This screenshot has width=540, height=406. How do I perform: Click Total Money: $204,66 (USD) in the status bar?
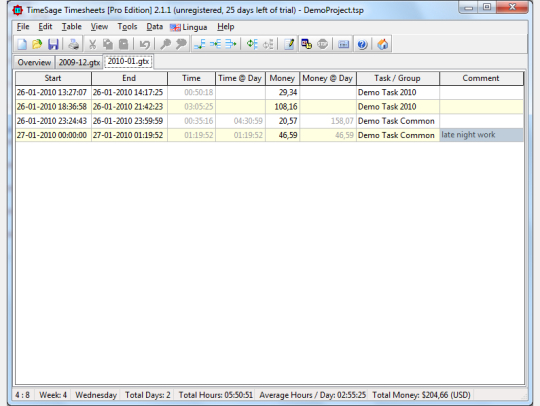coord(421,395)
